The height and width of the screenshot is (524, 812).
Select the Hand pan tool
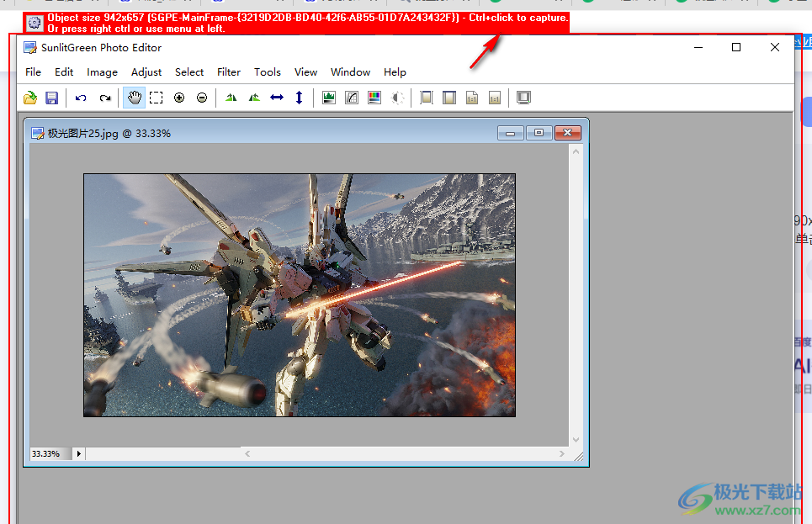(134, 98)
